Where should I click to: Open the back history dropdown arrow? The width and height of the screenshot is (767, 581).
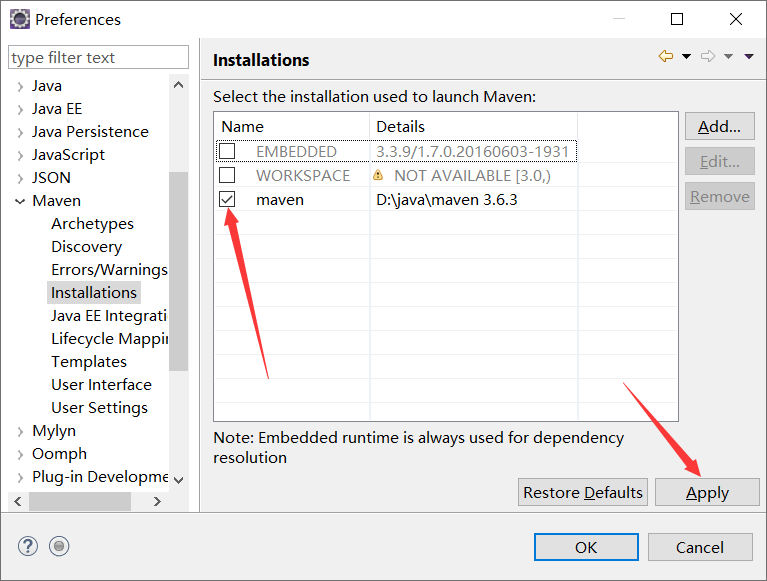click(686, 56)
